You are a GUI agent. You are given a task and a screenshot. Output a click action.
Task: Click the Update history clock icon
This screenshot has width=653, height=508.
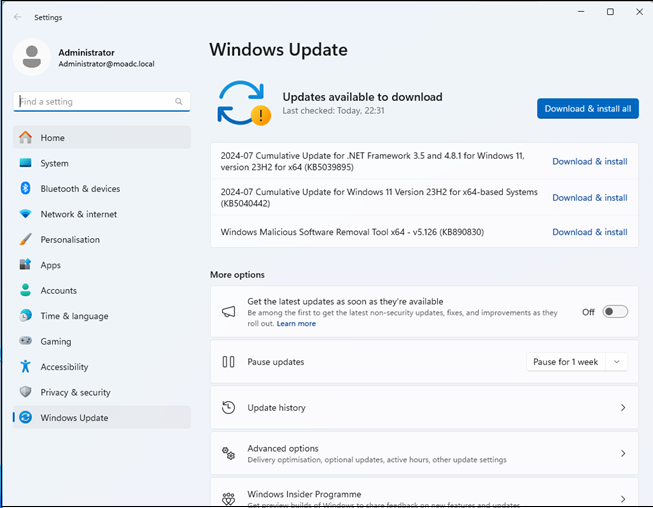click(x=229, y=407)
